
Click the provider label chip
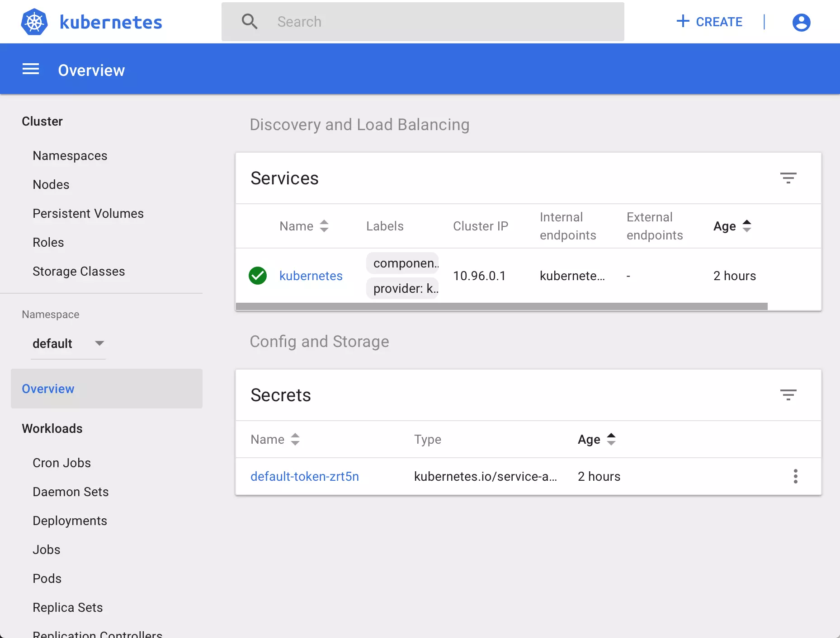coord(402,288)
